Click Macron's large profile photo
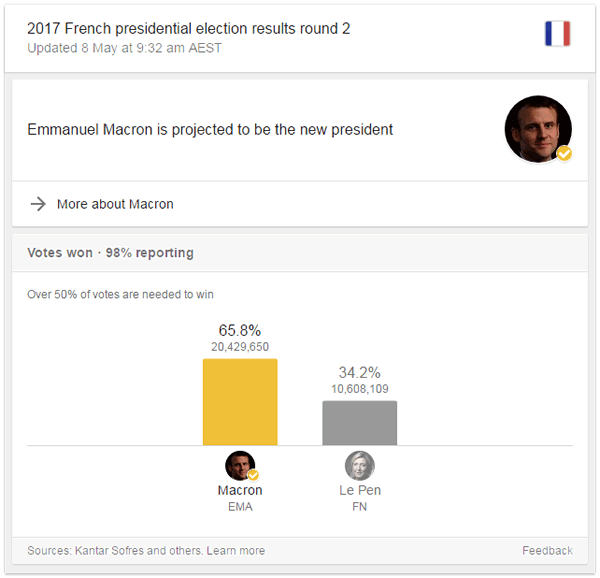The width and height of the screenshot is (600, 578). click(536, 128)
